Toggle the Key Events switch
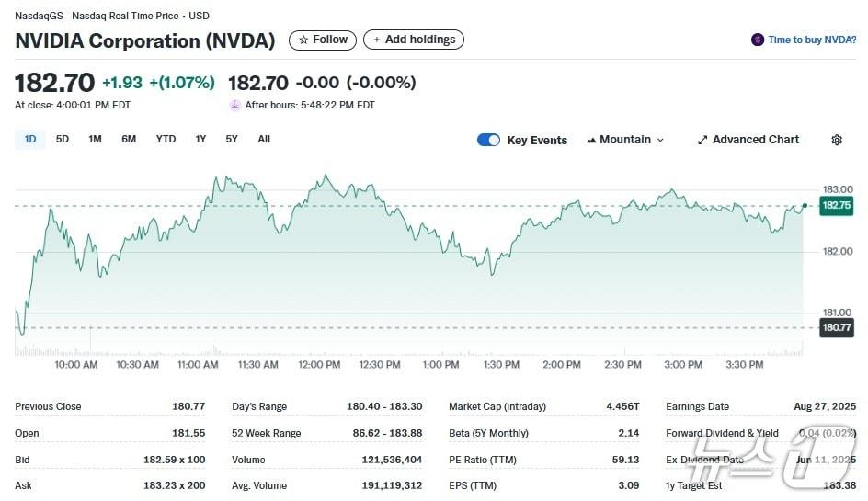The width and height of the screenshot is (868, 501). coord(488,140)
